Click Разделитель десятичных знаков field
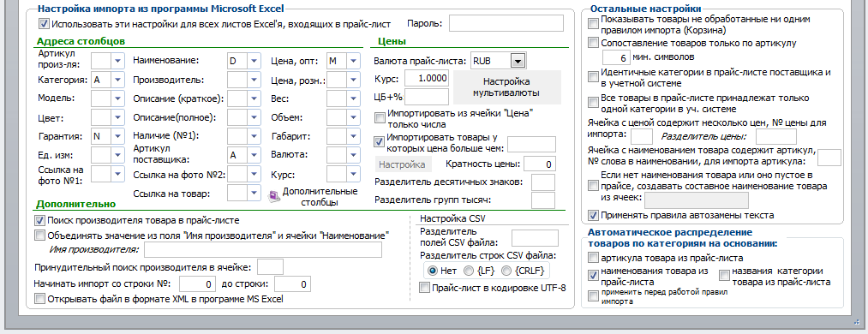The width and height of the screenshot is (868, 334). (543, 182)
